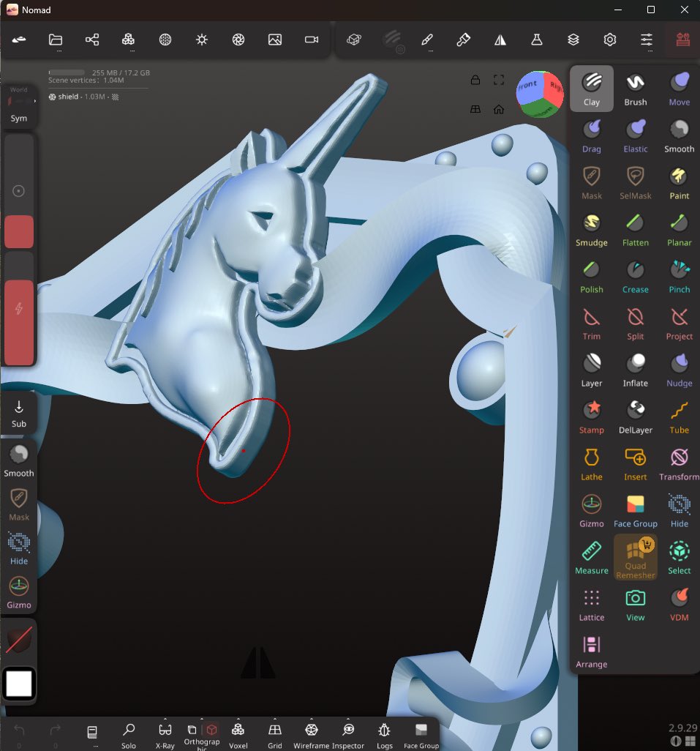Pick the Elastic tool

click(x=636, y=135)
